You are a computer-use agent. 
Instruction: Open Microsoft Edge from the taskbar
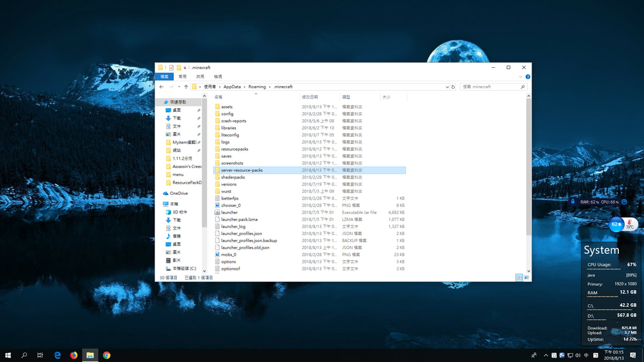(x=57, y=355)
